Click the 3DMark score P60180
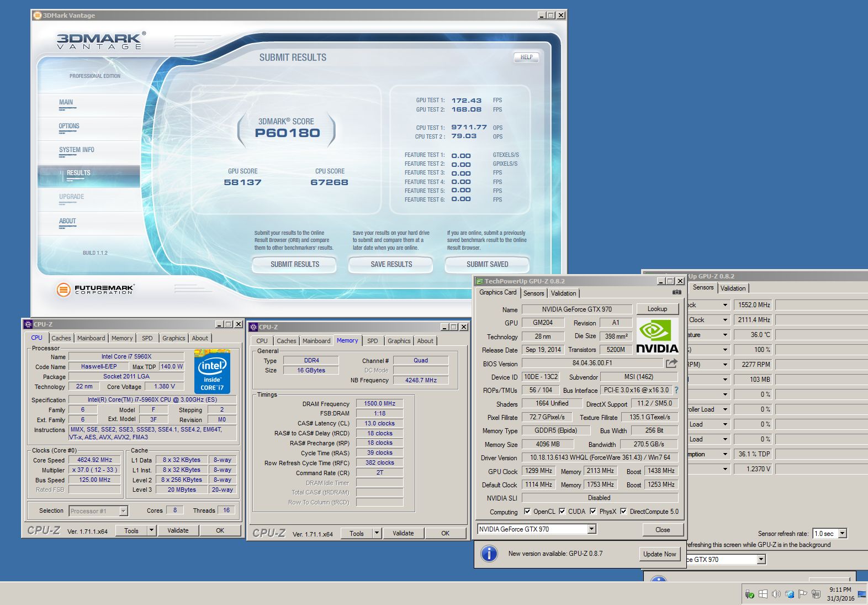Image resolution: width=868 pixels, height=605 pixels. pos(288,133)
